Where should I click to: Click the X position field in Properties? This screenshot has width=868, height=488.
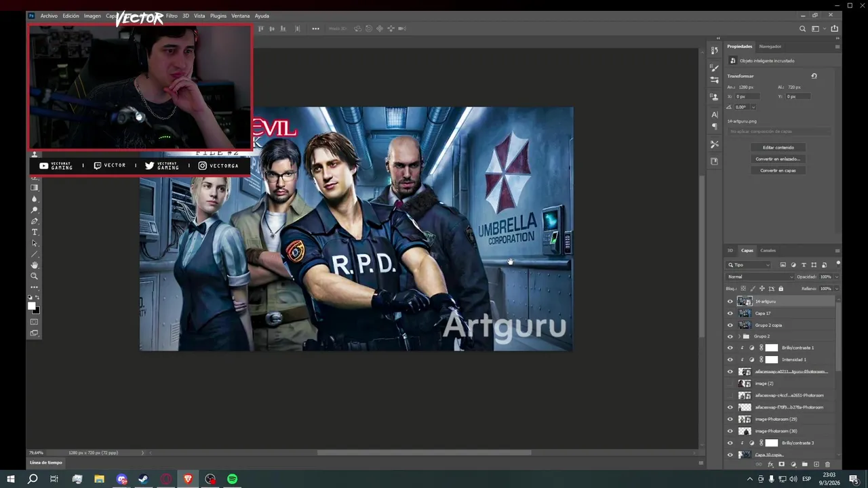pos(748,96)
